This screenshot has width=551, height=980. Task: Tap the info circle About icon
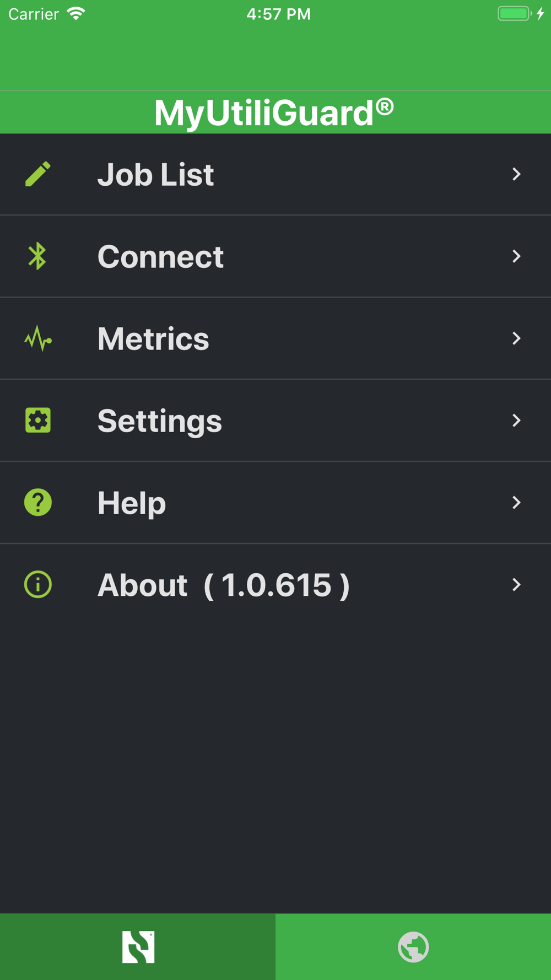(x=38, y=585)
